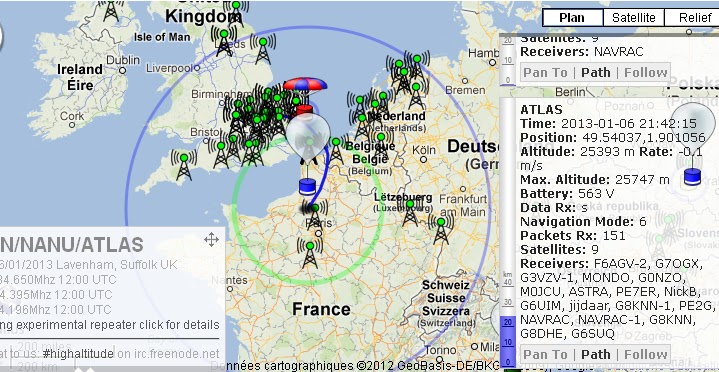Click the Lavenham, Suffolk UK line
Viewport: 719px width, 372px height.
pos(88,265)
